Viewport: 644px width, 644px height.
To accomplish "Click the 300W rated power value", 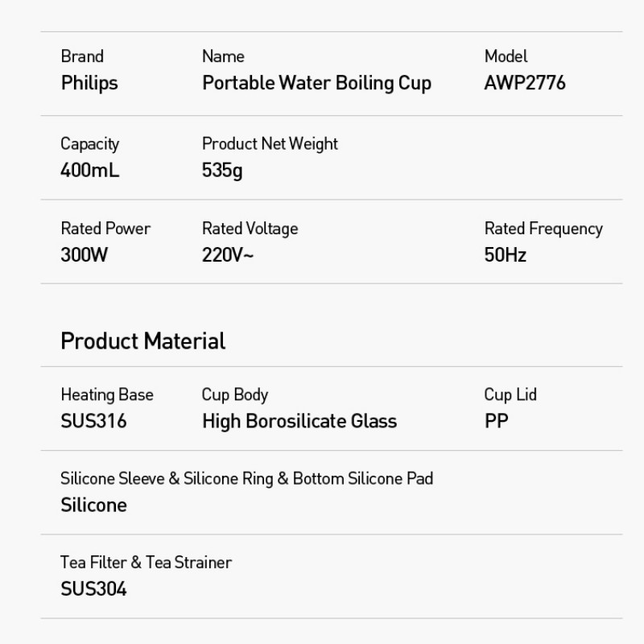I will (85, 255).
